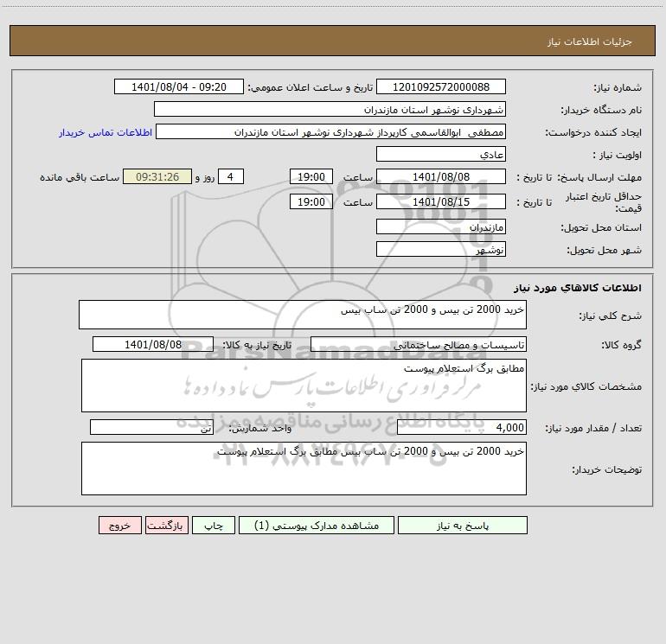This screenshot has height=644, width=666.
Task: Click response deadline date 1401/08/08 field
Action: (x=441, y=176)
